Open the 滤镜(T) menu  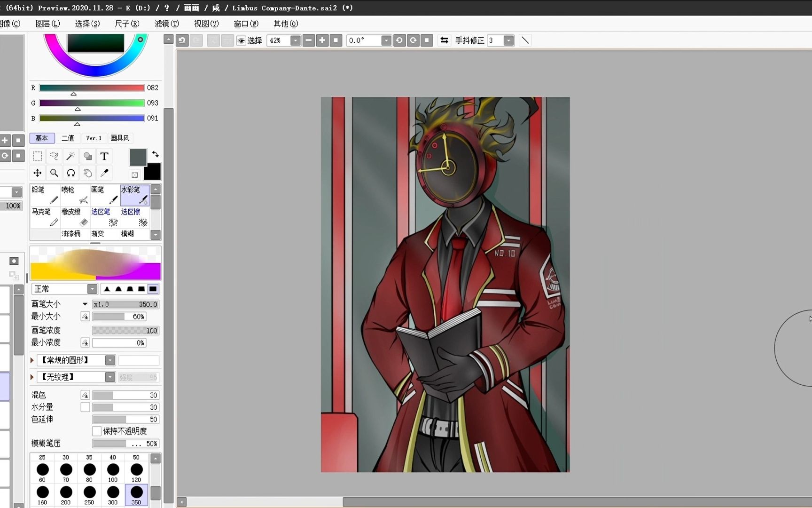167,24
